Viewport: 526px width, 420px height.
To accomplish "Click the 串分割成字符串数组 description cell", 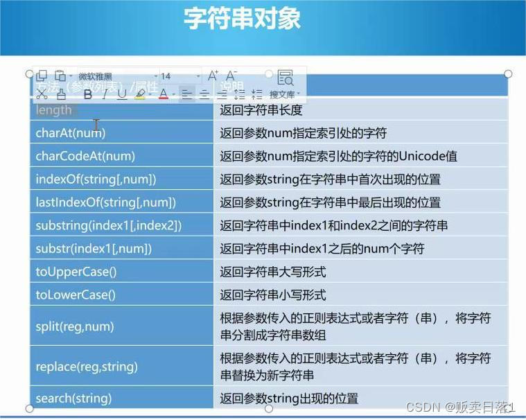I will (360, 326).
